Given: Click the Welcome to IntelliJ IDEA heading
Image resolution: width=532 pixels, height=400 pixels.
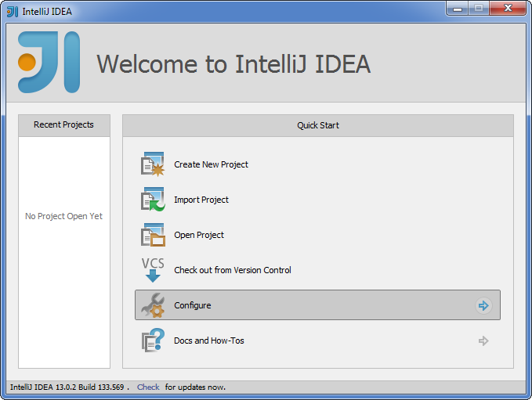Looking at the screenshot, I should (233, 64).
